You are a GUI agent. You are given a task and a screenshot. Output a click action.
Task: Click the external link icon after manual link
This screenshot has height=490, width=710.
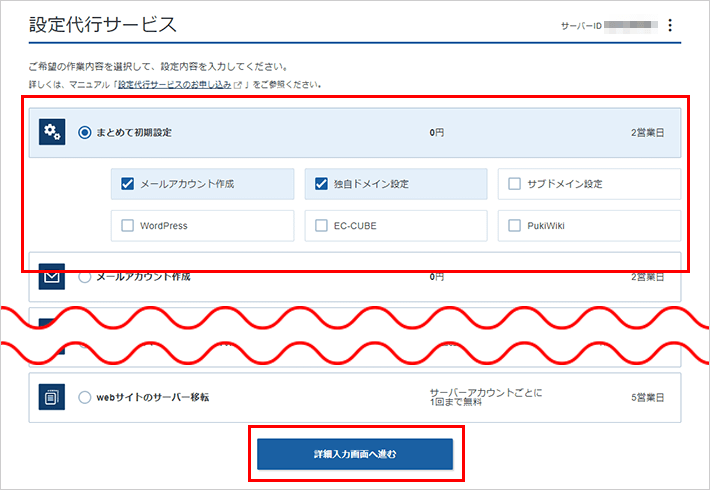[238, 86]
